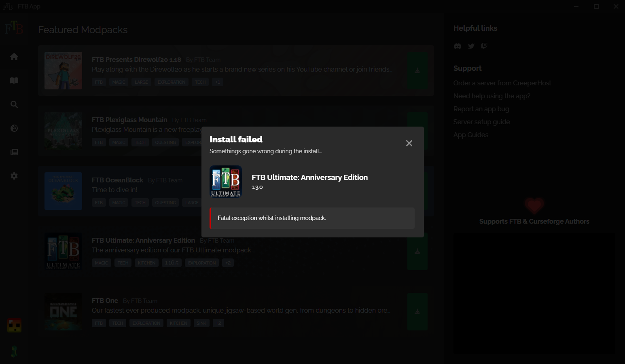625x364 pixels.
Task: Click the FTB logo in the top-left
Action: 14,28
